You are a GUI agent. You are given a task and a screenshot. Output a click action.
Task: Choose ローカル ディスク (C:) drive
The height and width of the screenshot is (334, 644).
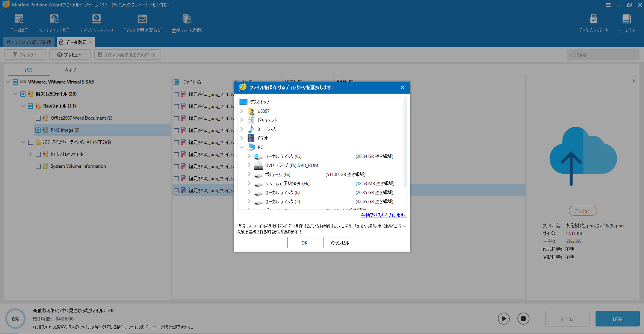point(283,156)
